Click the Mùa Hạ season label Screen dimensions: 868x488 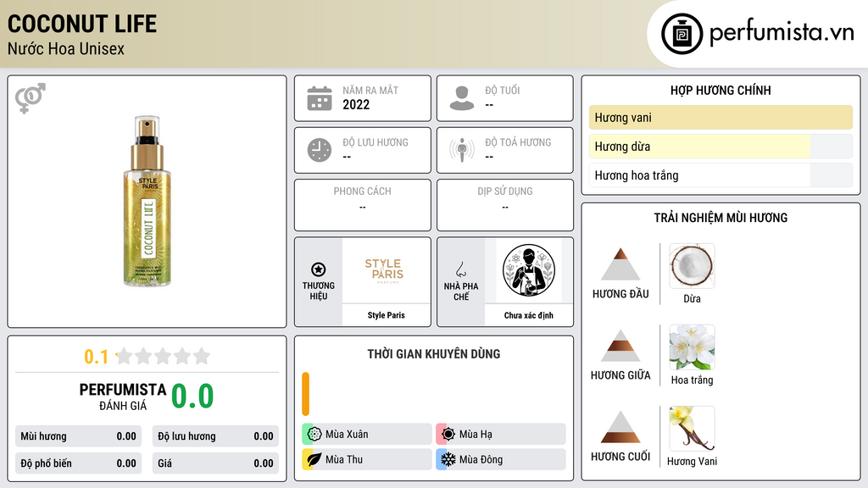(x=476, y=434)
